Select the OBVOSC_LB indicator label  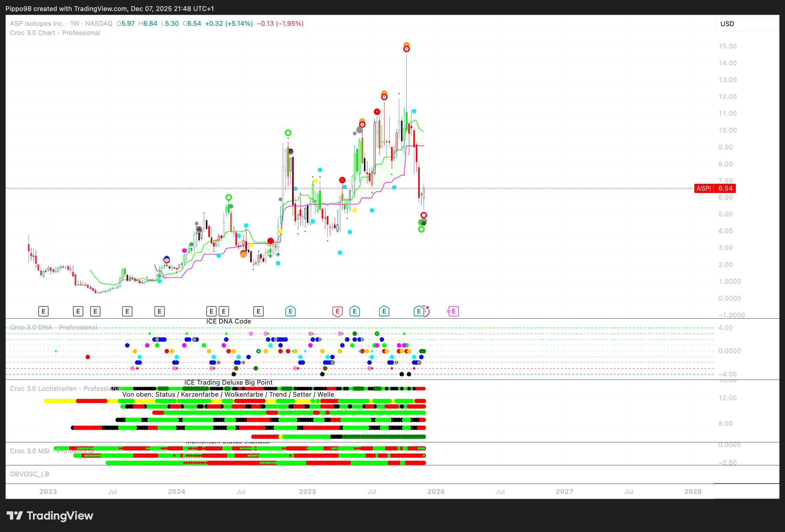30,474
